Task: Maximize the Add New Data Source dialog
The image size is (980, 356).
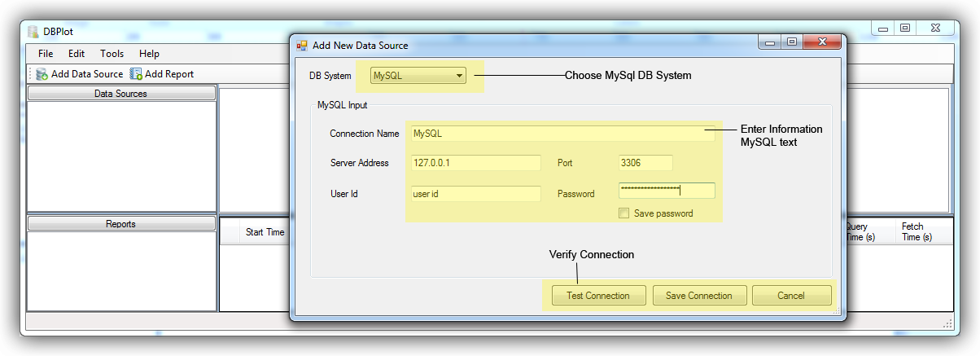Action: click(791, 42)
